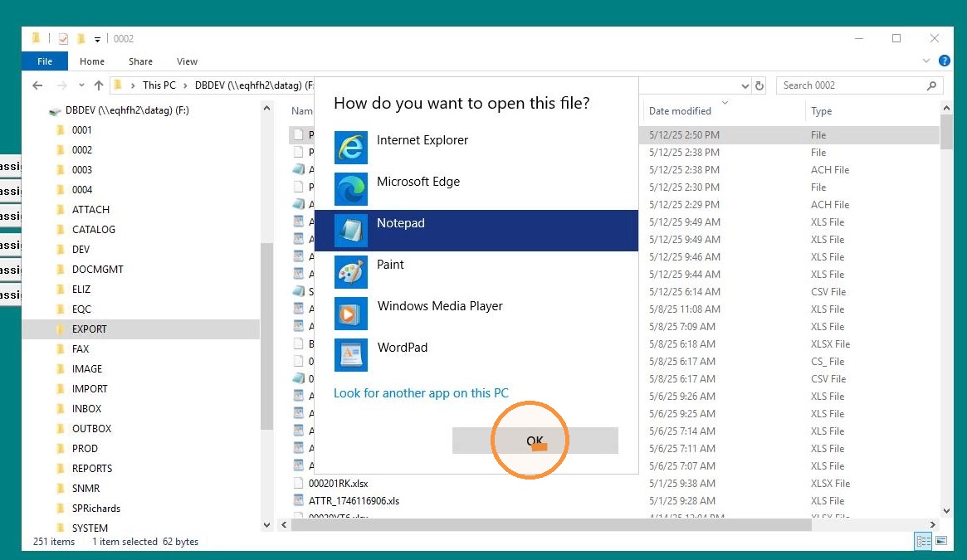Open the Share ribbon tab

click(140, 61)
